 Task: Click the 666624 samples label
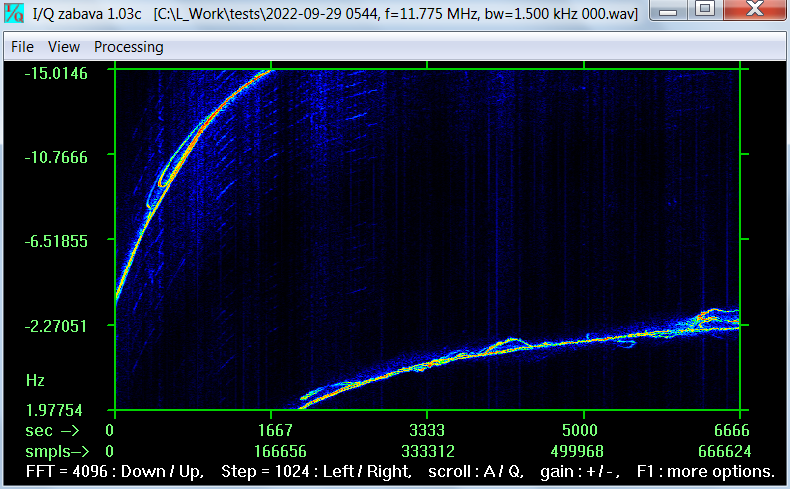(x=725, y=451)
